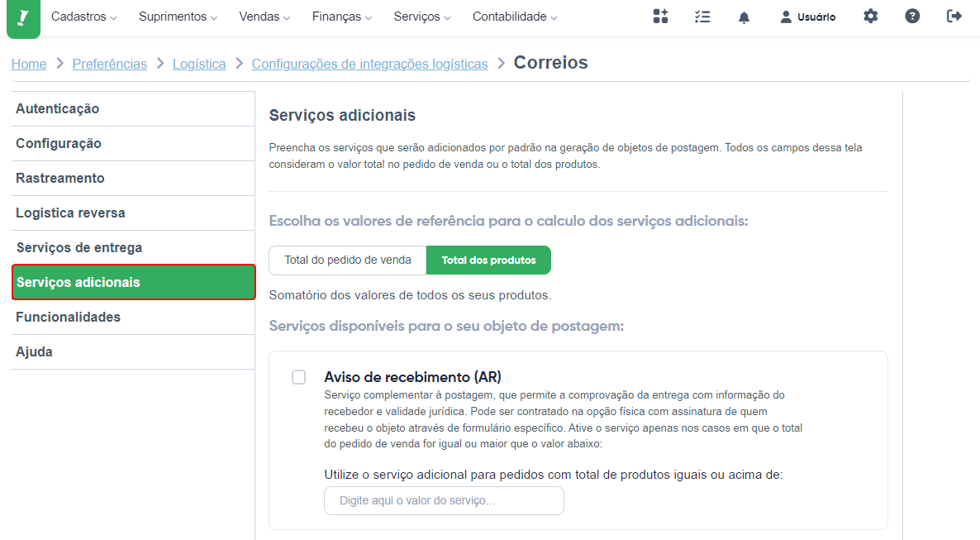Open the settings gear icon
The image size is (980, 540).
pos(871,17)
